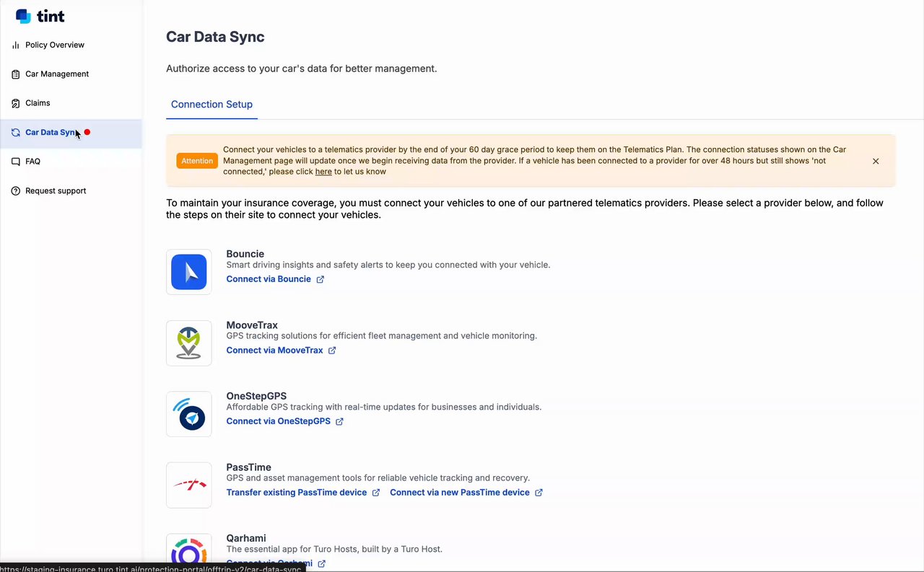
Task: Open the FAQ page
Action: (32, 162)
